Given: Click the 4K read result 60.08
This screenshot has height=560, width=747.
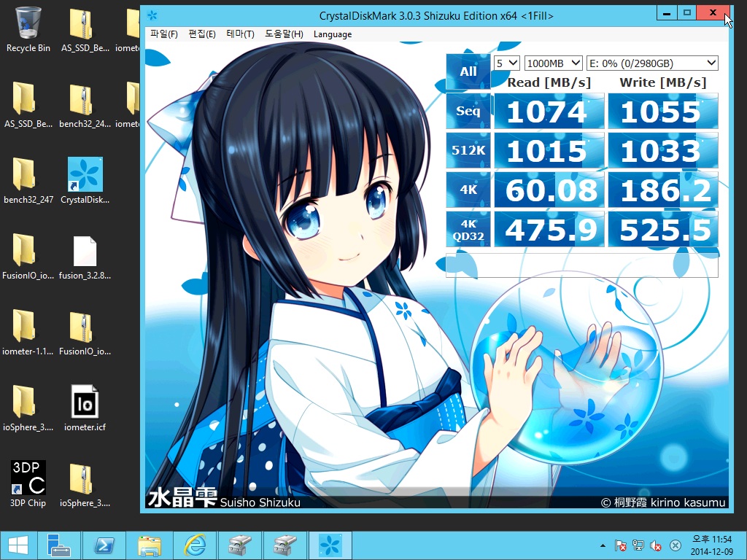Looking at the screenshot, I should tap(549, 190).
